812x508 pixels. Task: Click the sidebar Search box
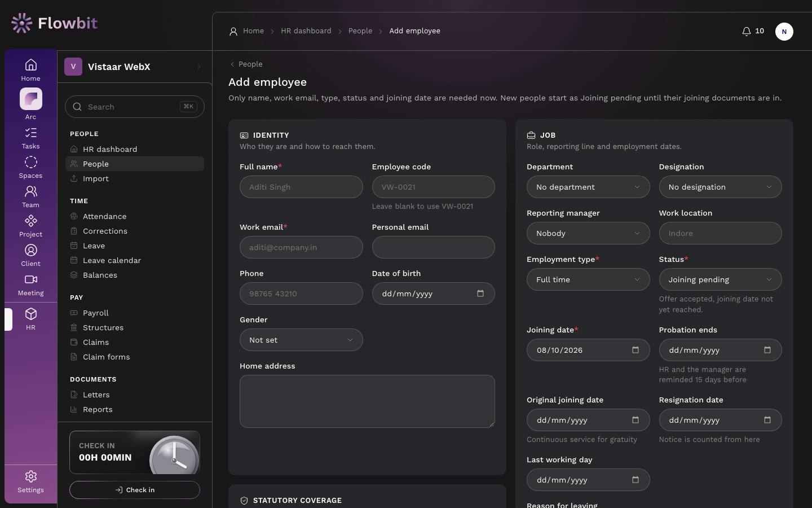click(x=135, y=107)
